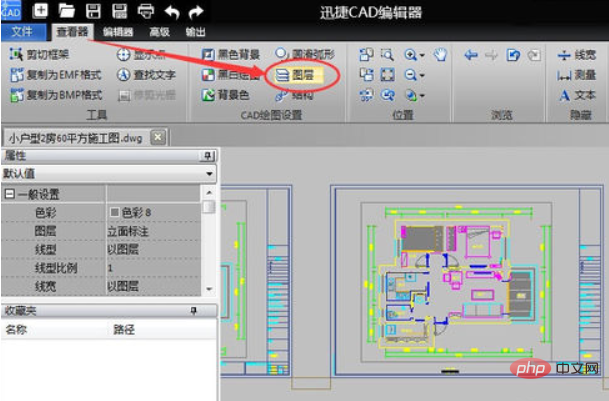Open the zoom in dropdown arrow
Image resolution: width=609 pixels, height=401 pixels.
(x=422, y=55)
